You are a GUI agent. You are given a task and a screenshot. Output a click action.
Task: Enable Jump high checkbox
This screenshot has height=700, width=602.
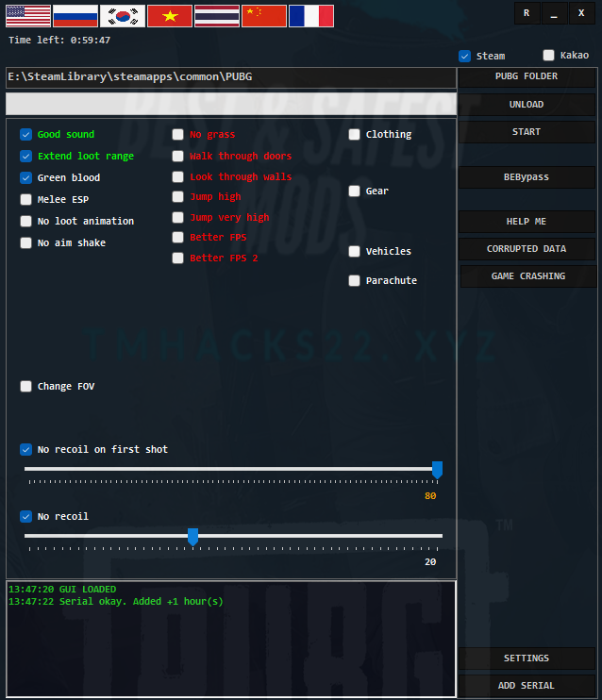point(177,196)
